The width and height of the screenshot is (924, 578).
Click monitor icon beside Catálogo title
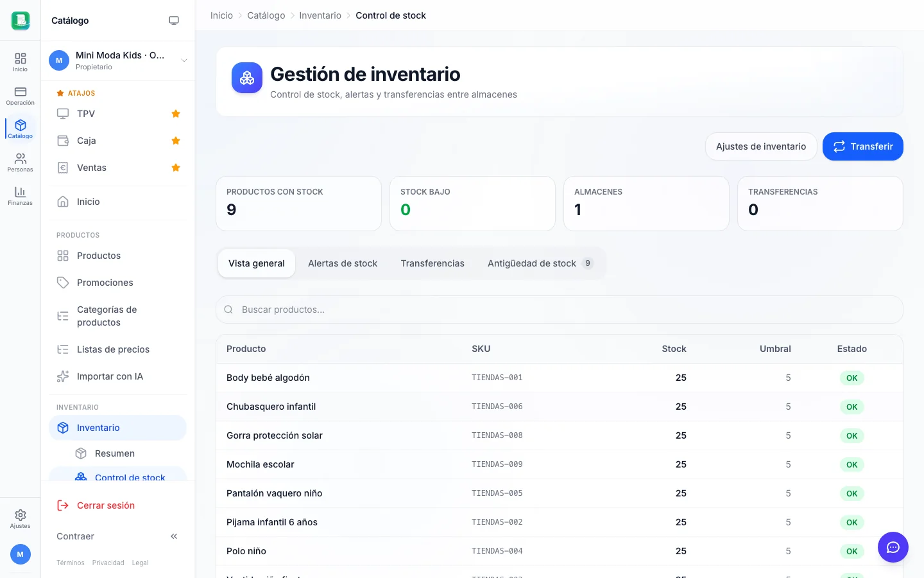pos(174,21)
